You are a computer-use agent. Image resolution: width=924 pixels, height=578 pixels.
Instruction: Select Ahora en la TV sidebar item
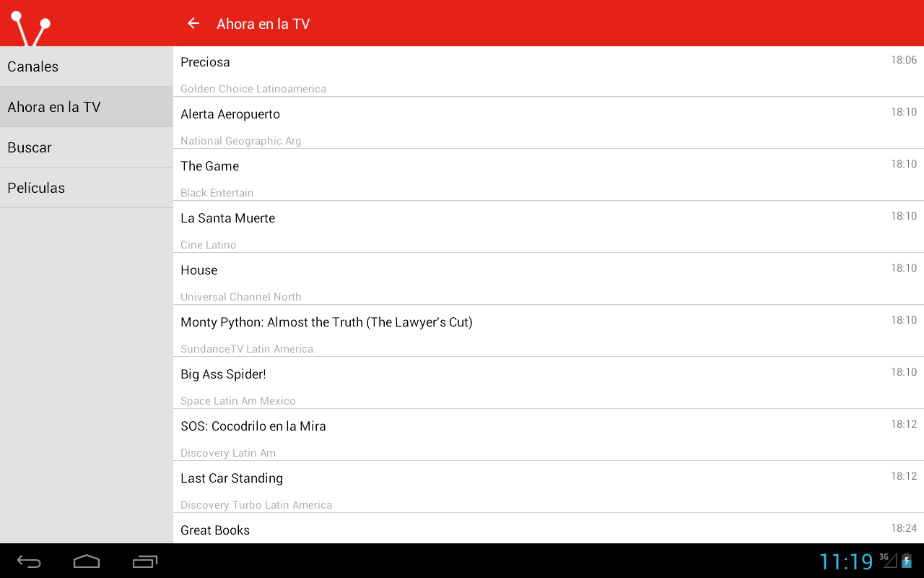(x=87, y=107)
